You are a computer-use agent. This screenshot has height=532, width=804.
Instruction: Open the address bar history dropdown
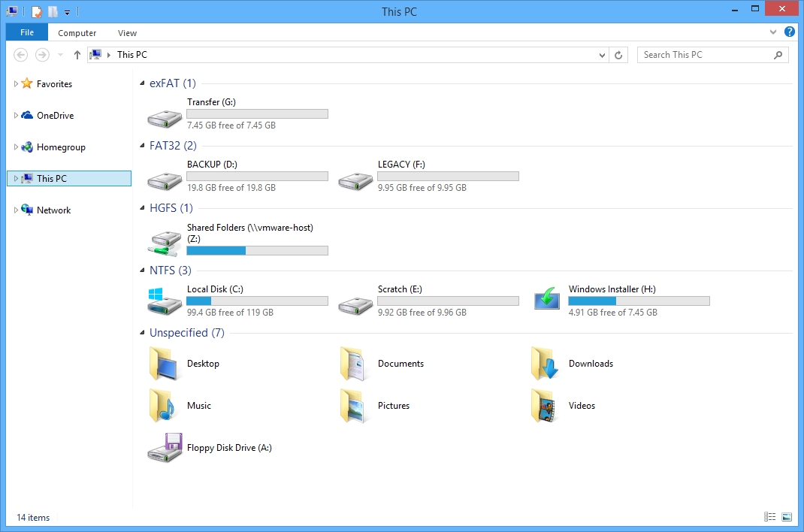point(602,55)
